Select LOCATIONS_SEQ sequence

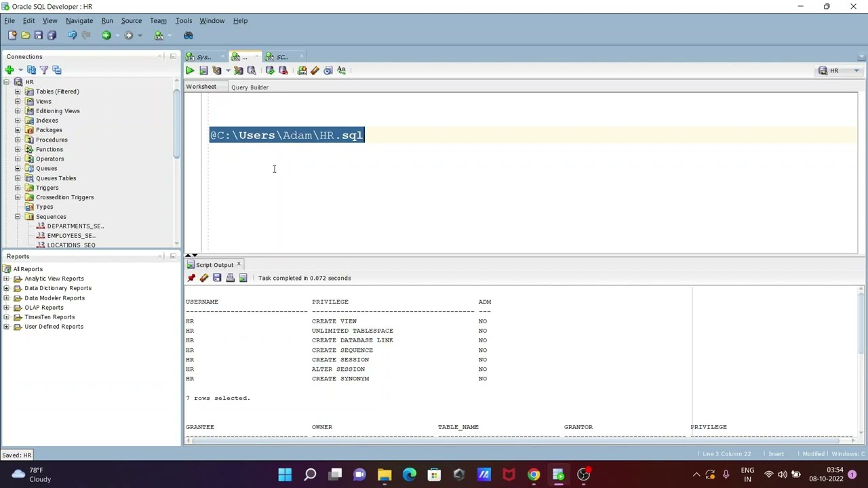pos(71,245)
